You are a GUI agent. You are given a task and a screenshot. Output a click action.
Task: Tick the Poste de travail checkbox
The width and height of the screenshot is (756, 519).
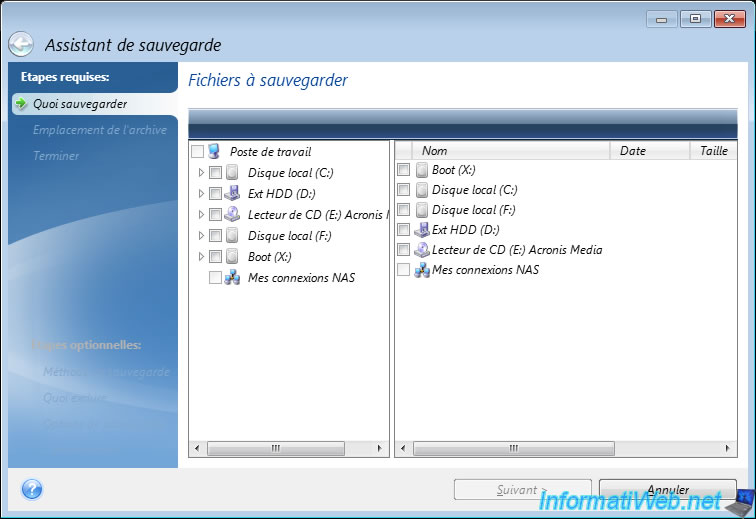197,152
